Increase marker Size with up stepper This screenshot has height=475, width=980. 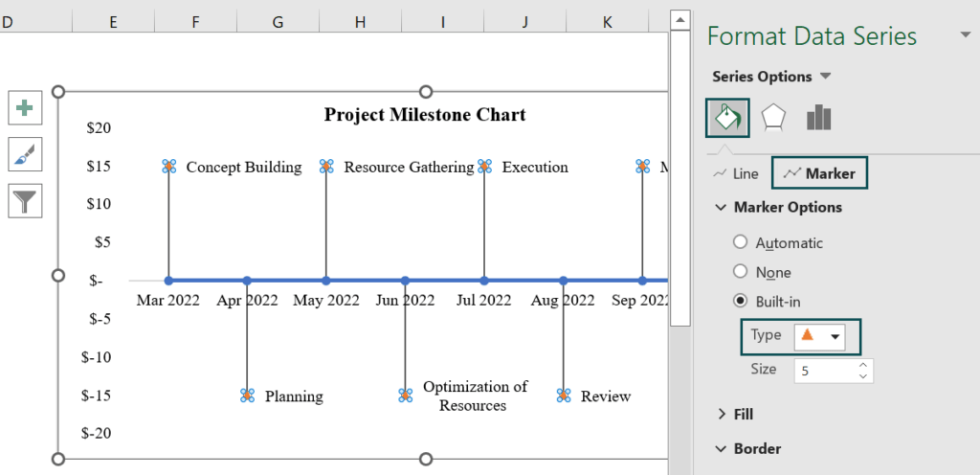tap(863, 365)
